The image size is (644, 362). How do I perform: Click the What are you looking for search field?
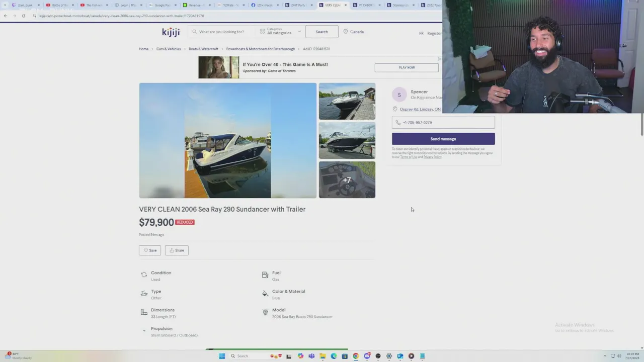point(222,32)
